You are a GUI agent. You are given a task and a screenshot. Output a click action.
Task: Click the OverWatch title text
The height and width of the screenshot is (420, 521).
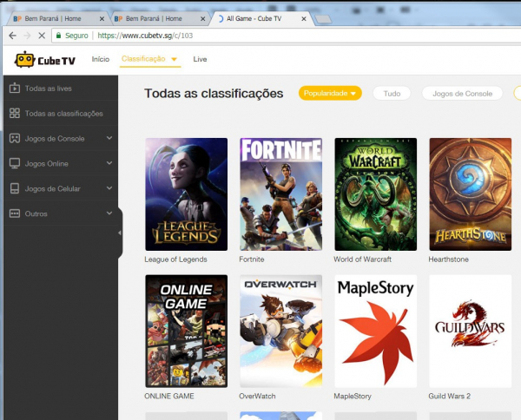pos(257,396)
